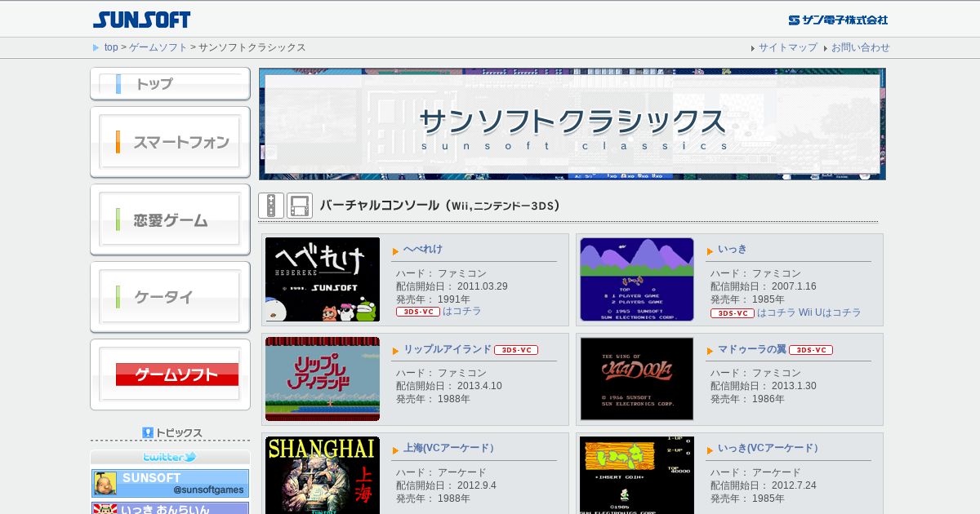This screenshot has width=980, height=514.
Task: Open the 上海(VCアーケード) title link
Action: [449, 449]
